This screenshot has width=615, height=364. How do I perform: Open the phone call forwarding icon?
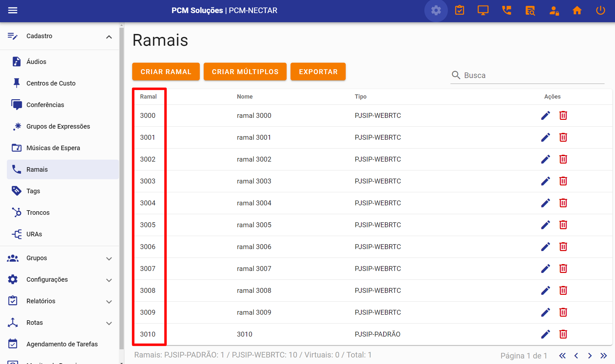pyautogui.click(x=507, y=10)
